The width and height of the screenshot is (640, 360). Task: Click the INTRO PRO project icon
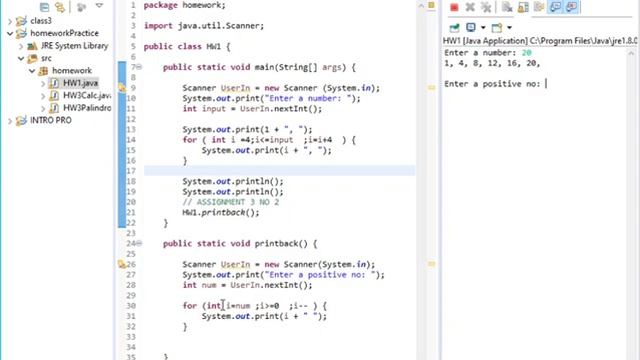(x=21, y=121)
